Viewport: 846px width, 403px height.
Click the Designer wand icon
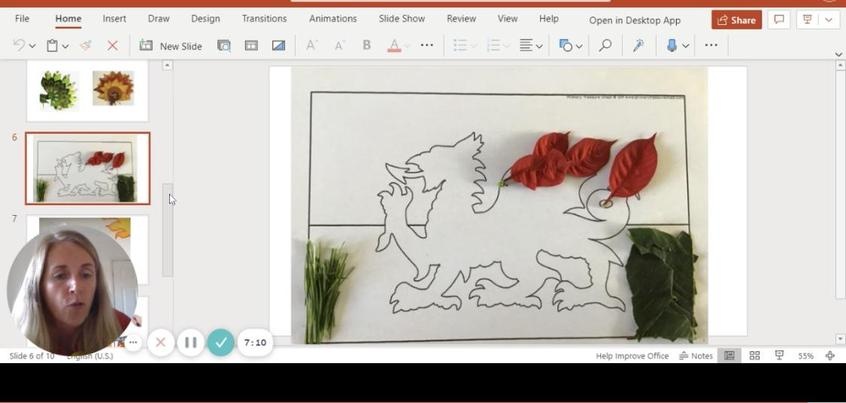tap(638, 46)
